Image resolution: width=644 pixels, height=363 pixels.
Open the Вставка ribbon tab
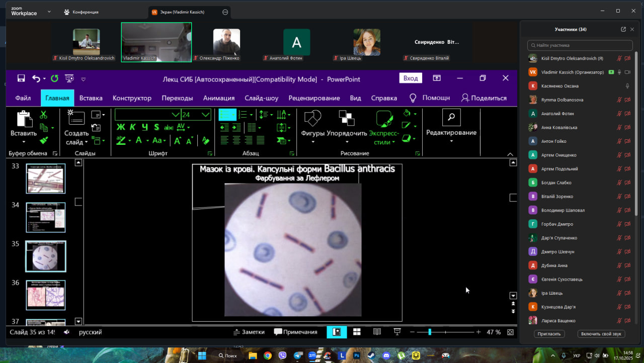pos(91,98)
